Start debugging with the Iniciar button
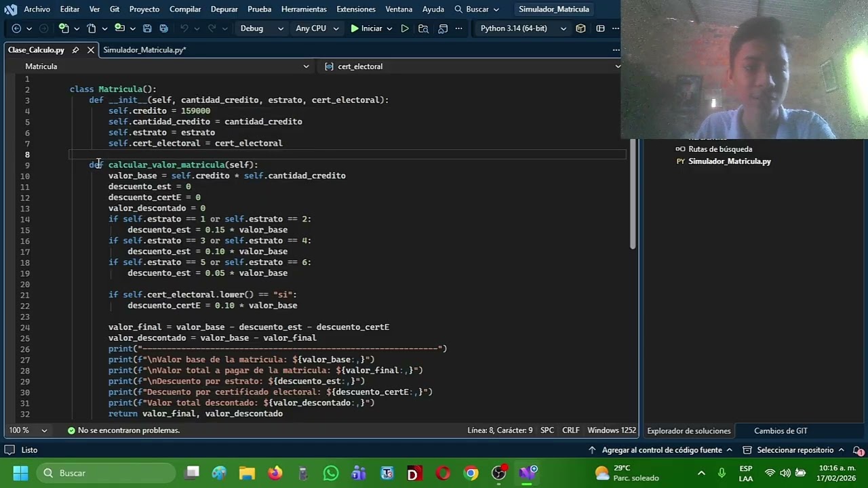This screenshot has height=488, width=868. [x=366, y=28]
